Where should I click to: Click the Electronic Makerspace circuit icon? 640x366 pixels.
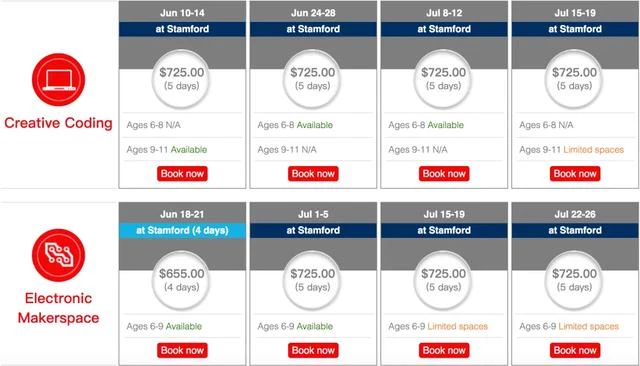click(x=58, y=255)
